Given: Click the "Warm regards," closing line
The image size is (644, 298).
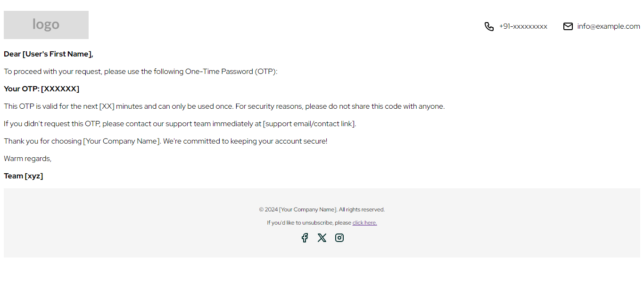Looking at the screenshot, I should pos(27,159).
